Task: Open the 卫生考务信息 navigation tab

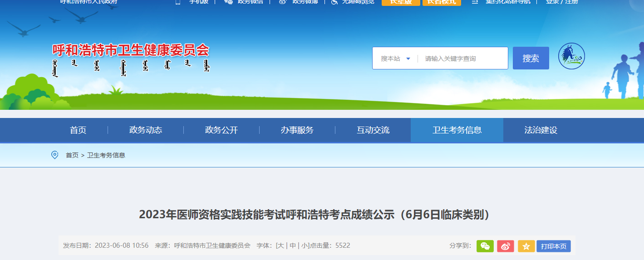Action: (x=457, y=130)
